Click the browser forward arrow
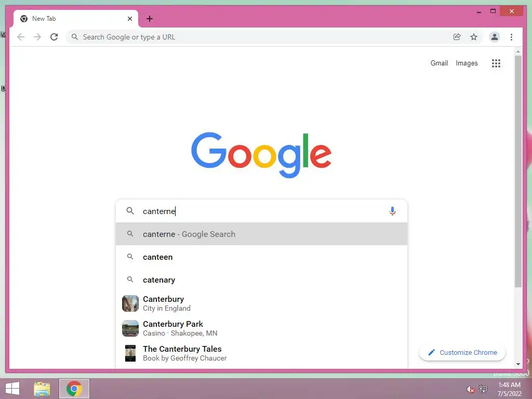 [x=37, y=37]
